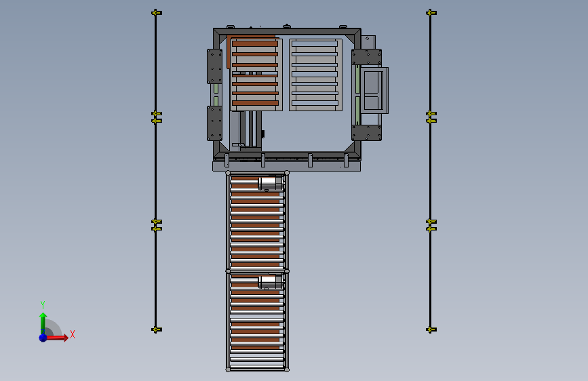Pick the upper roller conveyor section
The height and width of the screenshot is (381, 588).
(x=257, y=221)
